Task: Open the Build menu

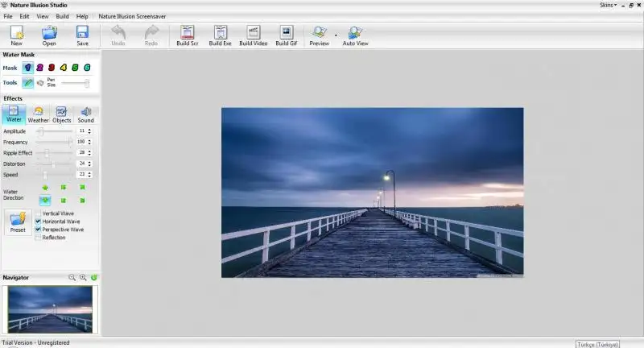Action: click(62, 16)
